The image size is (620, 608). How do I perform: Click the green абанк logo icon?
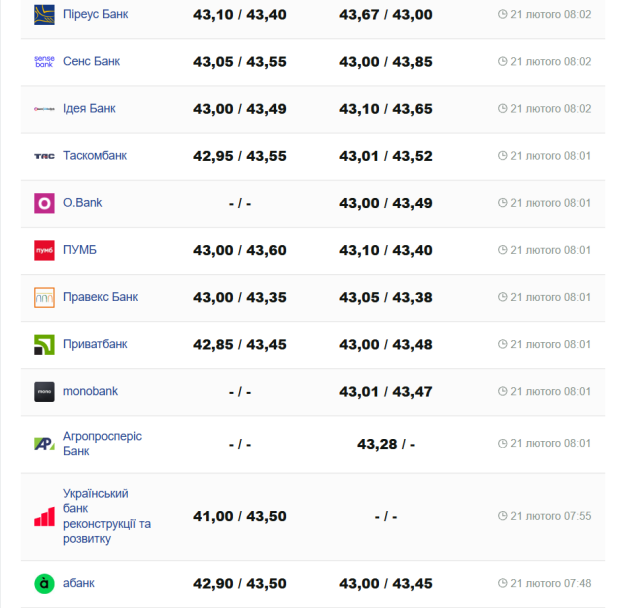tap(44, 583)
